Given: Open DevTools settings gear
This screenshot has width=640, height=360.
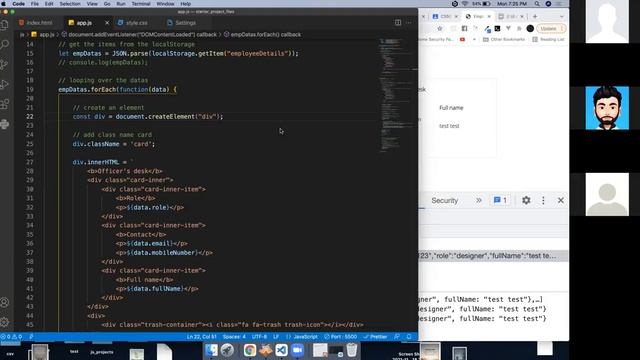Looking at the screenshot, I should click(526, 200).
